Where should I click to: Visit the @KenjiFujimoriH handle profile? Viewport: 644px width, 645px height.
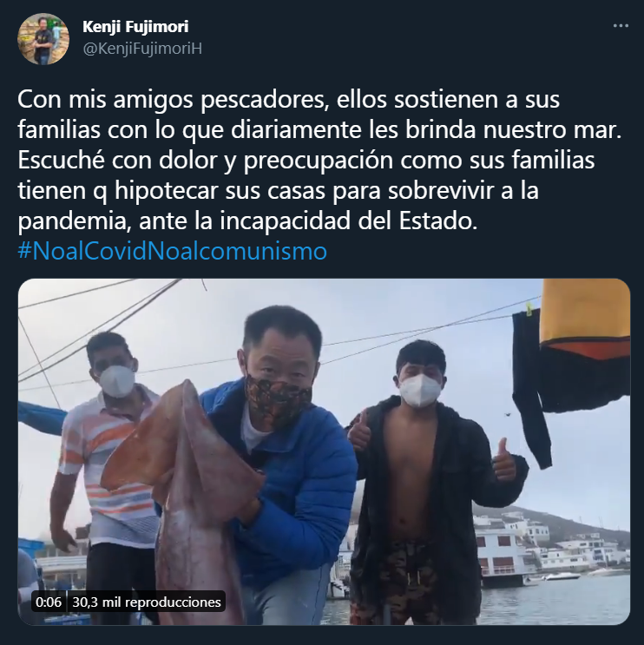[x=142, y=49]
